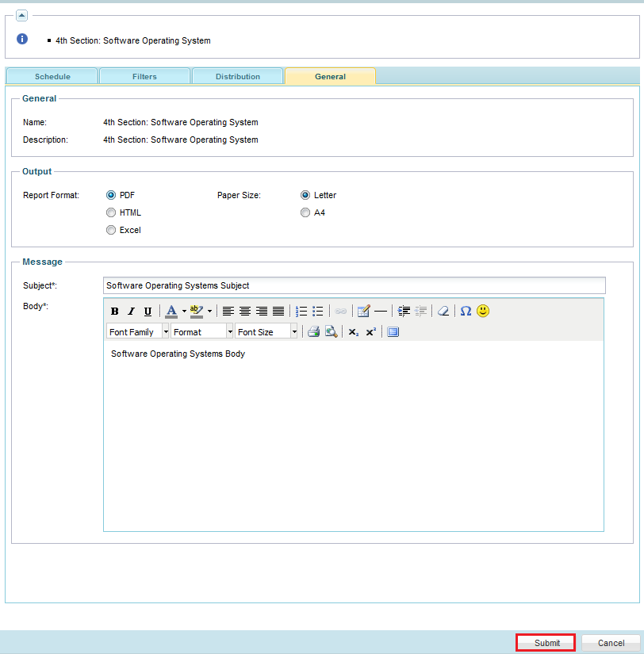The height and width of the screenshot is (654, 644).
Task: Apply subscript formatting
Action: 354,332
